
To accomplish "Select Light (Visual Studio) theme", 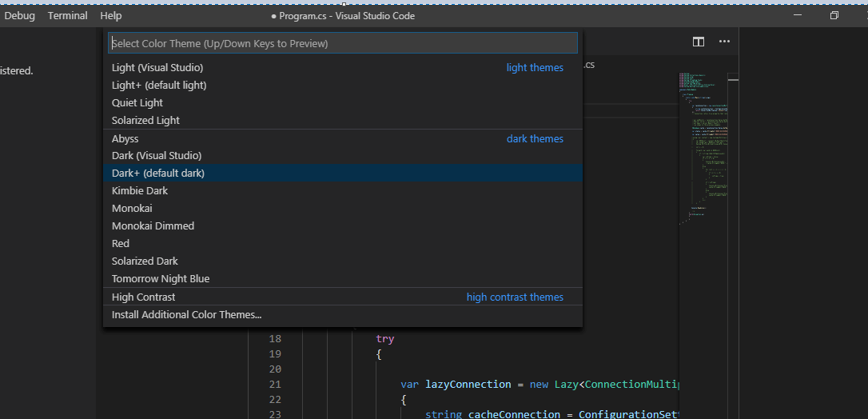I will tap(157, 68).
